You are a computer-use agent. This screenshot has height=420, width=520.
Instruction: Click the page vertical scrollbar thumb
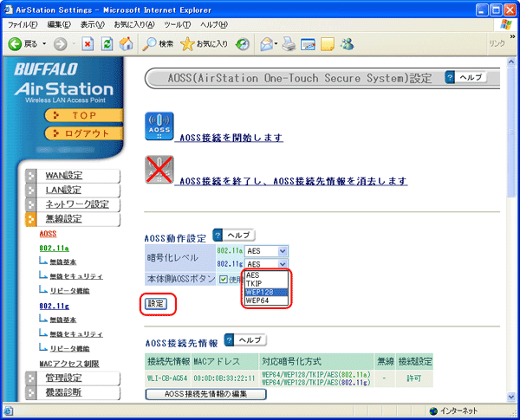tap(511, 132)
